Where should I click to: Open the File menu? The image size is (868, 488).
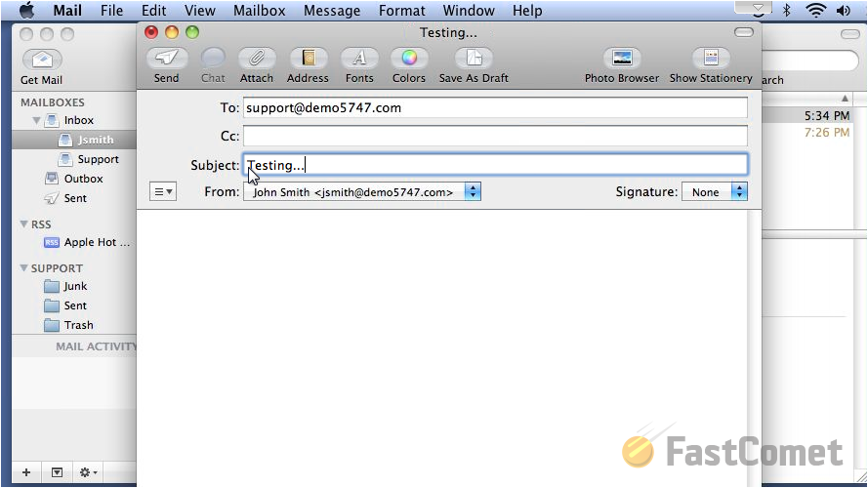111,11
